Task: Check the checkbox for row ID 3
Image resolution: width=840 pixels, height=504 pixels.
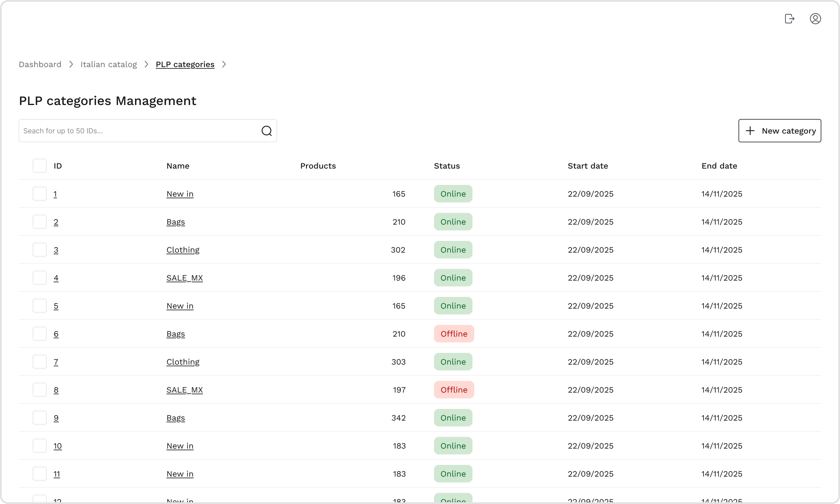Action: [x=40, y=250]
